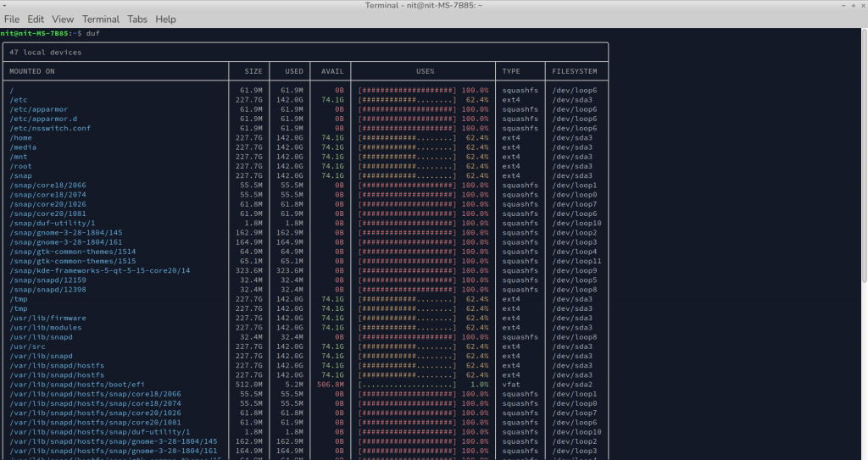Viewport: 868px width, 460px height.
Task: Click the /usr/lib/modules mount point
Action: pyautogui.click(x=46, y=327)
